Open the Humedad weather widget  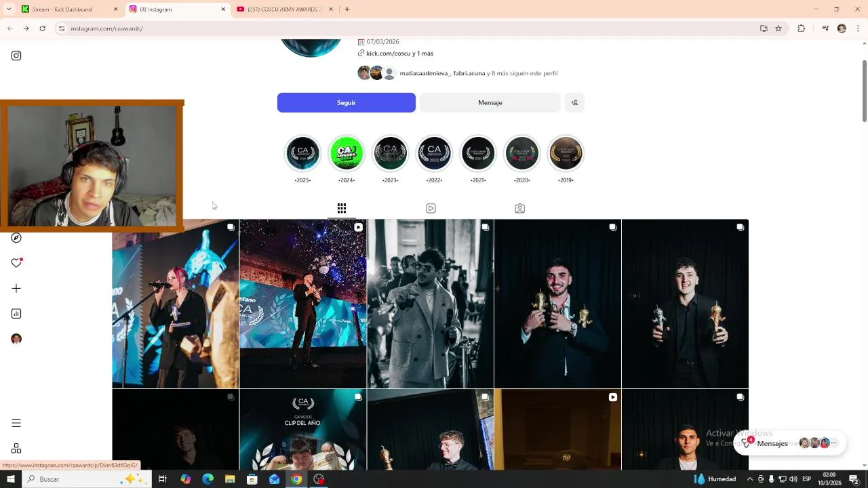[x=715, y=479]
